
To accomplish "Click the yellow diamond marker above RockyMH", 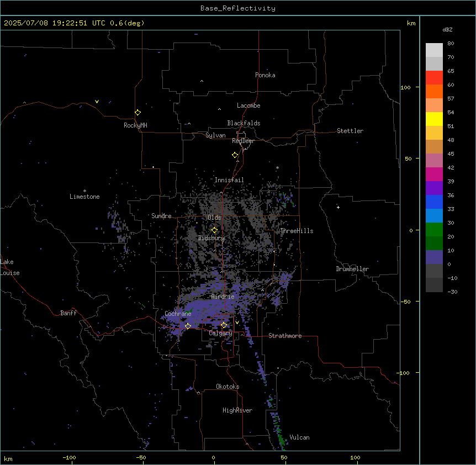I will tap(138, 113).
